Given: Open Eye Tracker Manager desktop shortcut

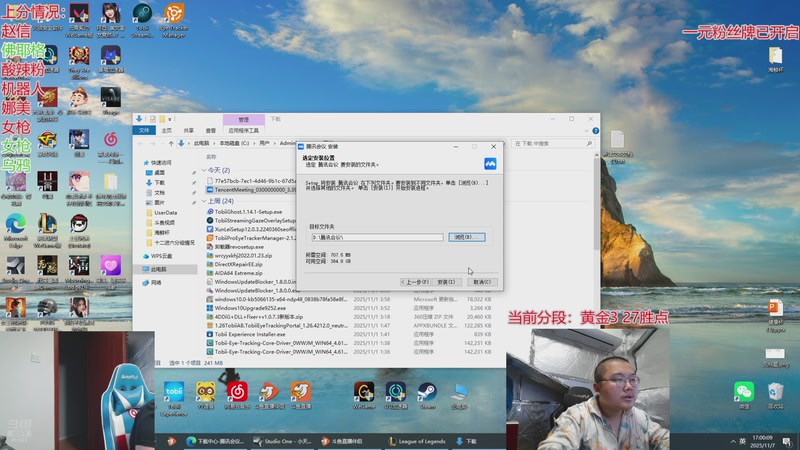Looking at the screenshot, I should 174,20.
